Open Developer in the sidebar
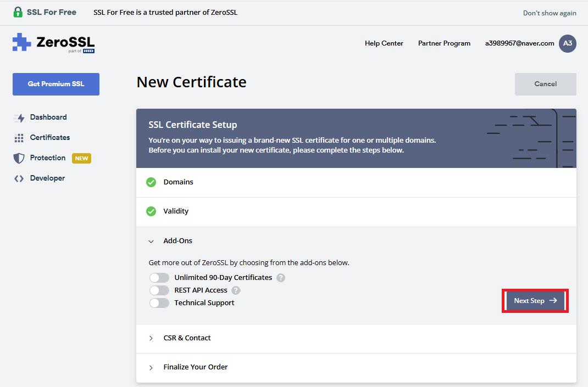 tap(47, 178)
